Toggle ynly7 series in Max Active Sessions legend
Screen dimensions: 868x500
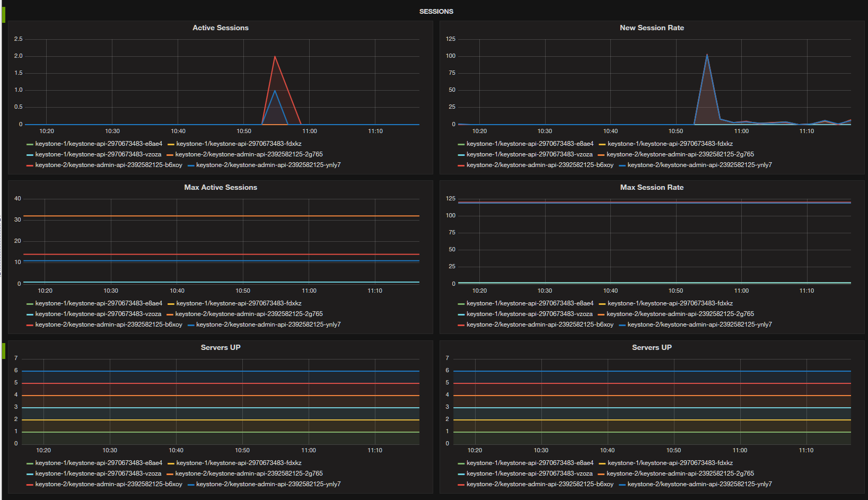(x=268, y=324)
